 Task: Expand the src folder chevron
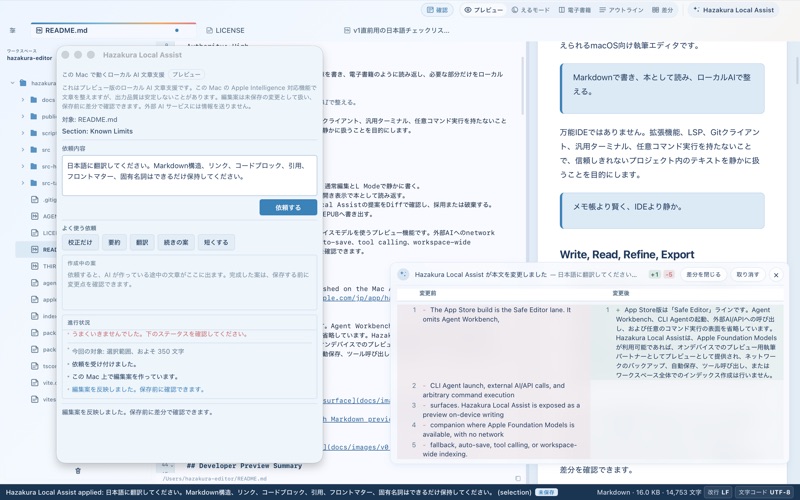[x=23, y=149]
